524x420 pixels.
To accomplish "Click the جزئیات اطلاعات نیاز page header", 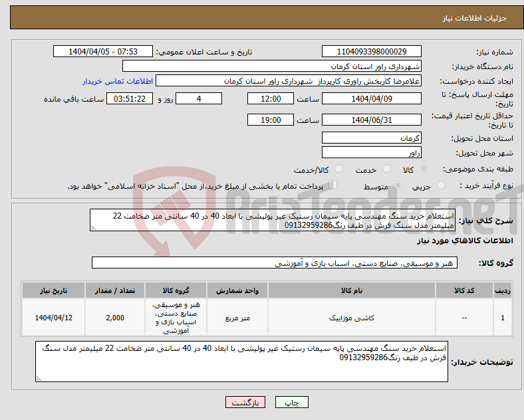I will (x=475, y=18).
